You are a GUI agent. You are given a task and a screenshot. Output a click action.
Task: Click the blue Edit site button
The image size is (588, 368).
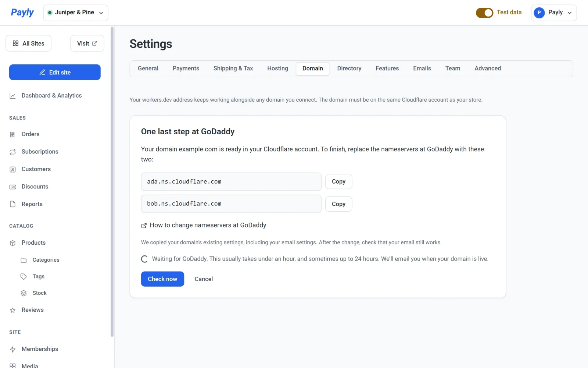(x=55, y=72)
